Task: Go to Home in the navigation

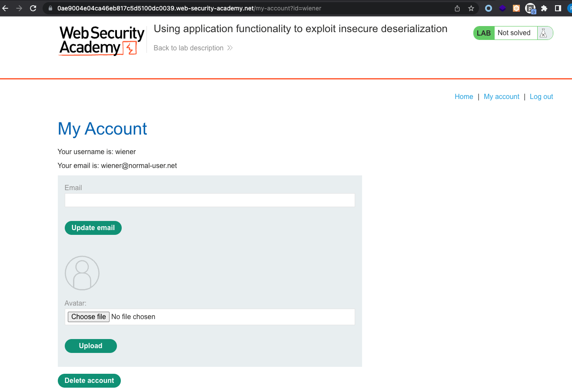Action: click(464, 97)
